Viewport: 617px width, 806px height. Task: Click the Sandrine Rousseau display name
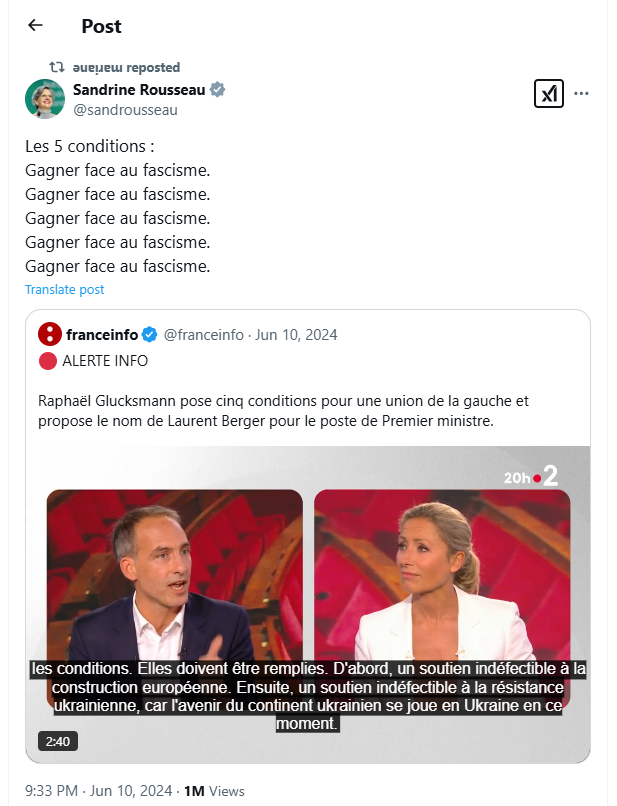click(x=139, y=90)
